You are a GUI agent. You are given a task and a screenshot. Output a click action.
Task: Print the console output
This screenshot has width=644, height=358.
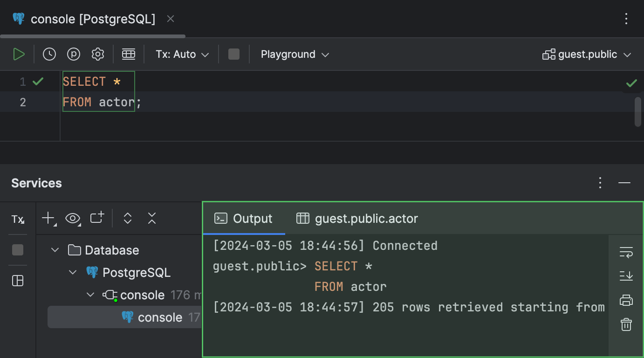tap(626, 300)
